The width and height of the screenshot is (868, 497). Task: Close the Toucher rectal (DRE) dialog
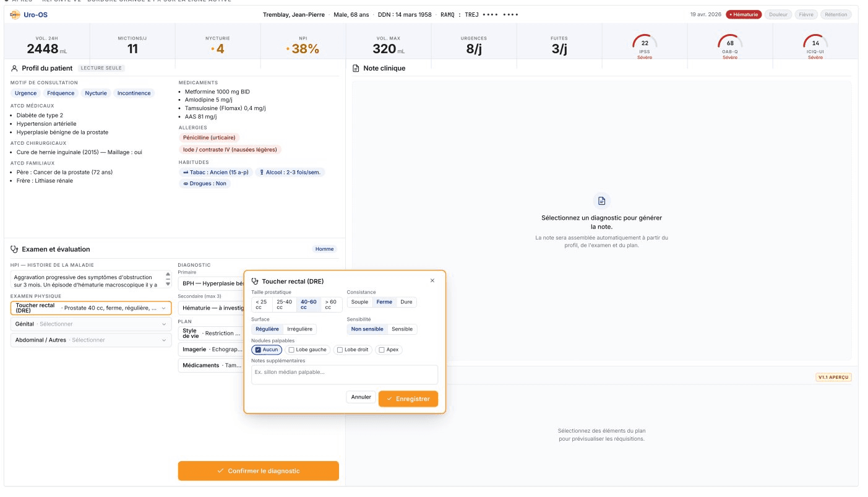[x=432, y=280]
